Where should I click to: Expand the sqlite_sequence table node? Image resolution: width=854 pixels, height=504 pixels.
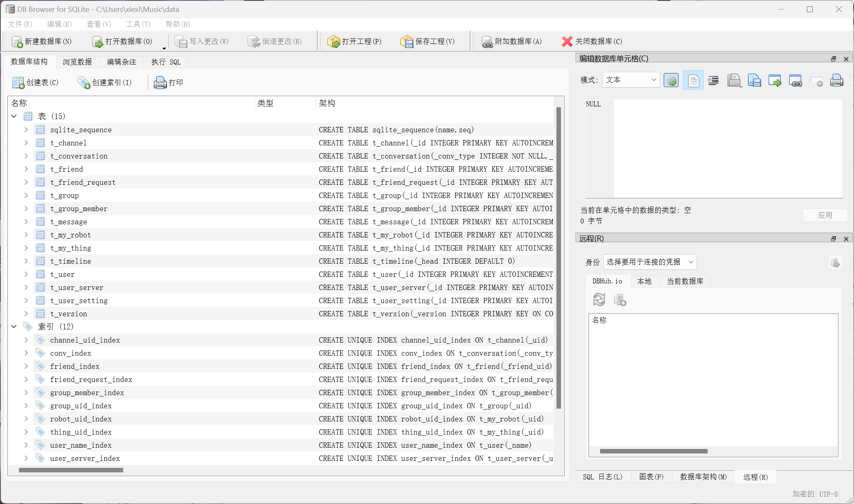pyautogui.click(x=26, y=129)
